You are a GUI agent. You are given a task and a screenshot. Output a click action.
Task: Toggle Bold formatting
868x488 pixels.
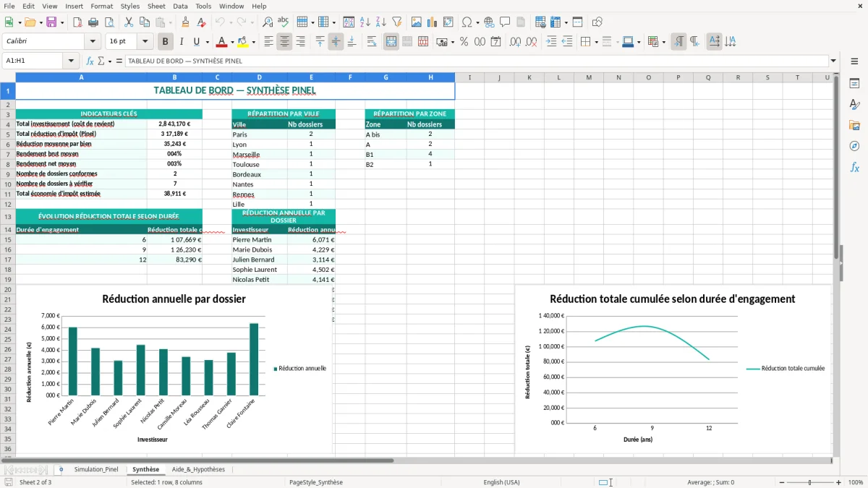click(165, 42)
